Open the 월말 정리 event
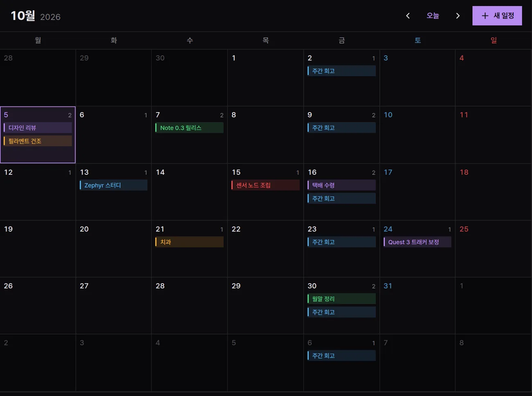 (341, 299)
